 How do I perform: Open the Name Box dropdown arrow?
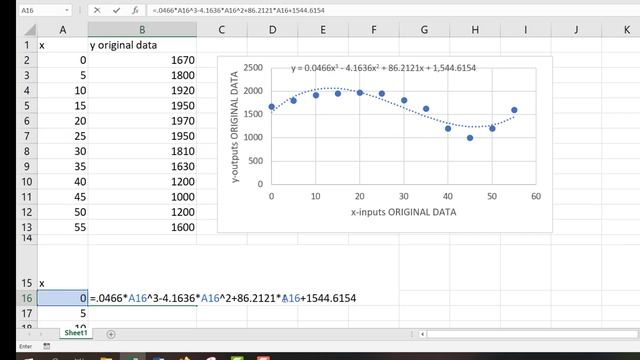[x=67, y=10]
